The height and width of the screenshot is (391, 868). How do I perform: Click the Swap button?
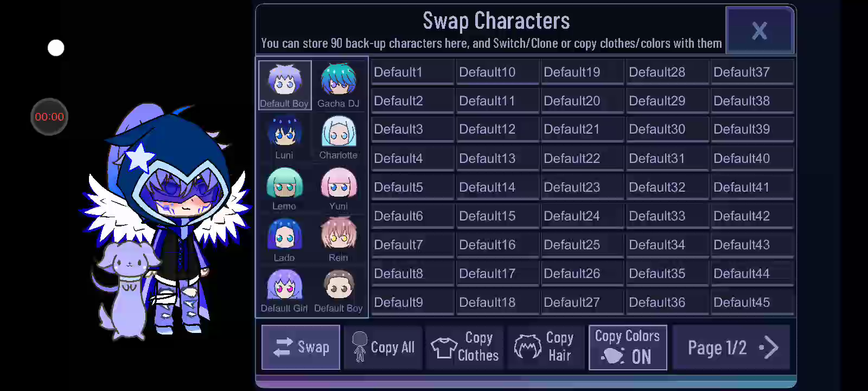click(301, 348)
